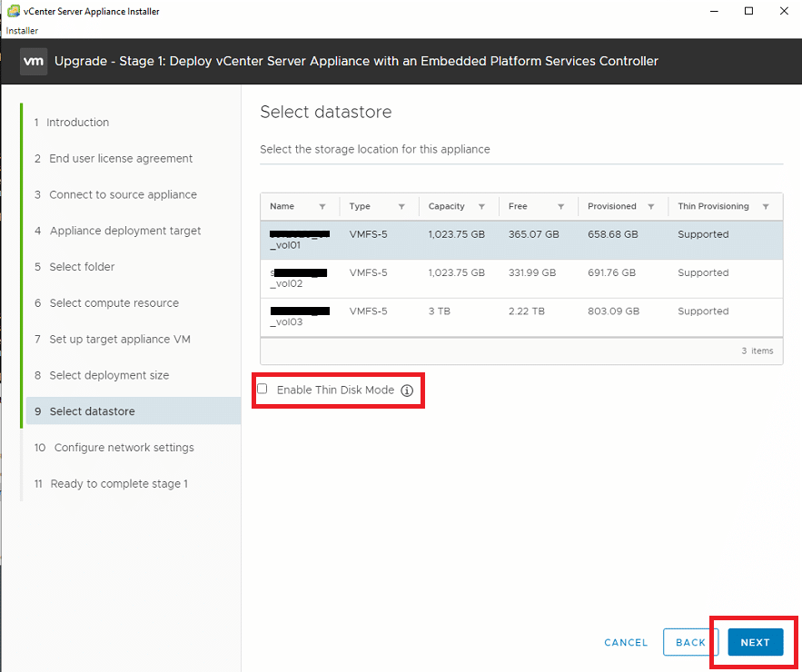Open the Capacity column filter
The image size is (802, 672).
[481, 207]
